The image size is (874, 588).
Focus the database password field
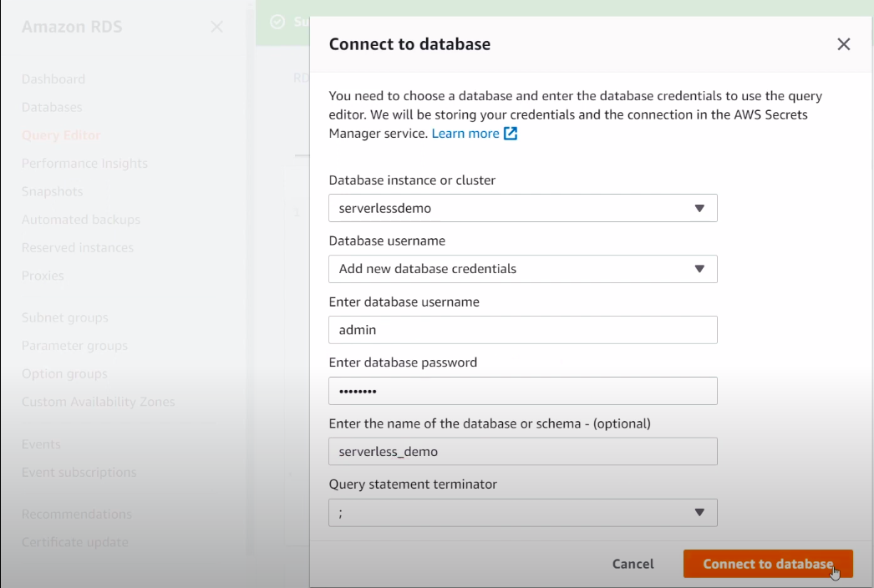click(x=522, y=391)
